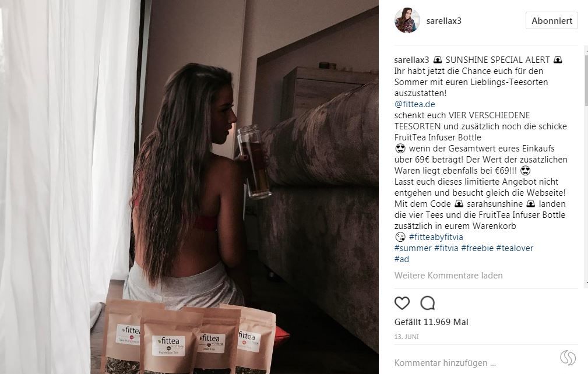Click the down arrow of caption scrollbar
The width and height of the screenshot is (588, 374).
pyautogui.click(x=586, y=284)
